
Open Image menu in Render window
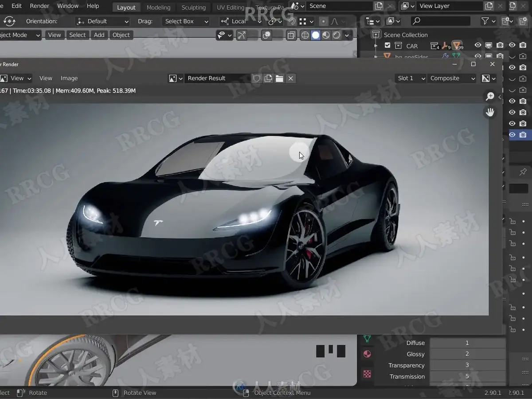tap(69, 78)
